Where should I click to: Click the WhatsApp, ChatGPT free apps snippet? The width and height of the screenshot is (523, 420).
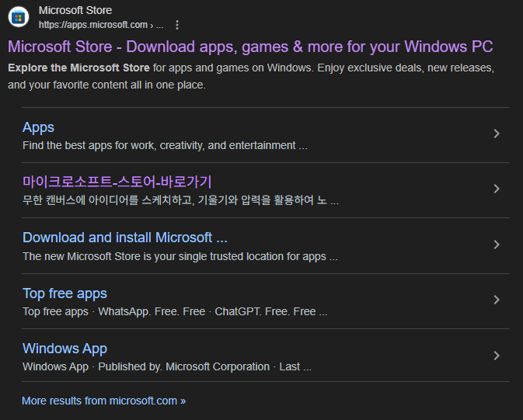pos(175,311)
